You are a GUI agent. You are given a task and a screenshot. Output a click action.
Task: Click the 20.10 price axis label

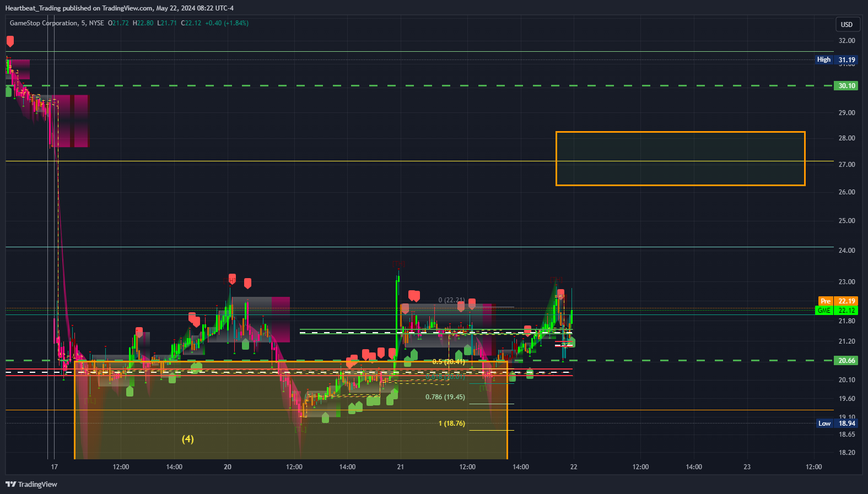click(847, 380)
